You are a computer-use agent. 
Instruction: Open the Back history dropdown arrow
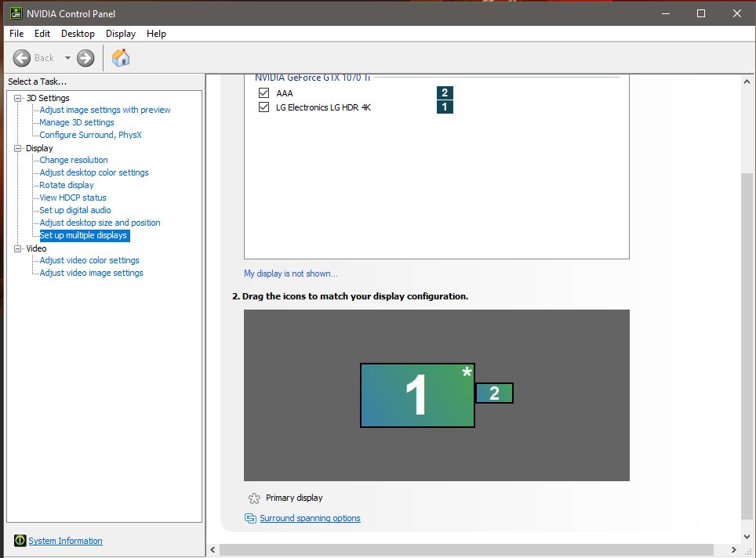coord(67,58)
